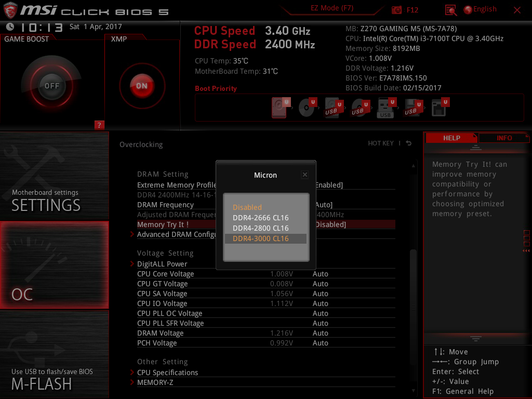Viewport: 532px width, 399px height.
Task: Open Memory Try It ! setting
Action: pyautogui.click(x=266, y=224)
